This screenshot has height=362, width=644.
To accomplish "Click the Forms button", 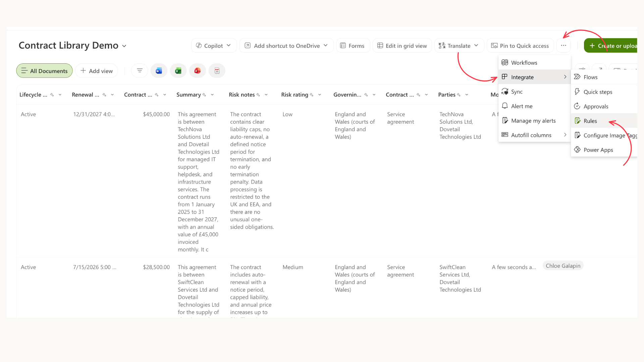I will (x=353, y=46).
